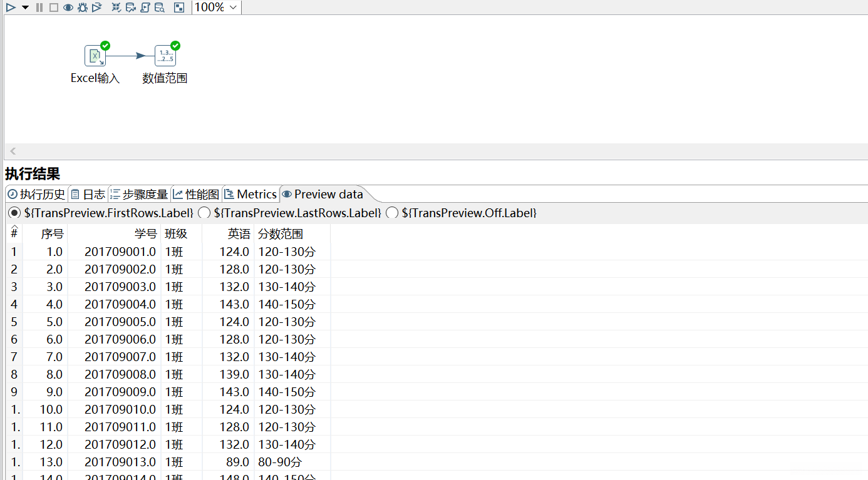The width and height of the screenshot is (868, 480).
Task: Select 学号 cell 201709006.0
Action: 114,339
